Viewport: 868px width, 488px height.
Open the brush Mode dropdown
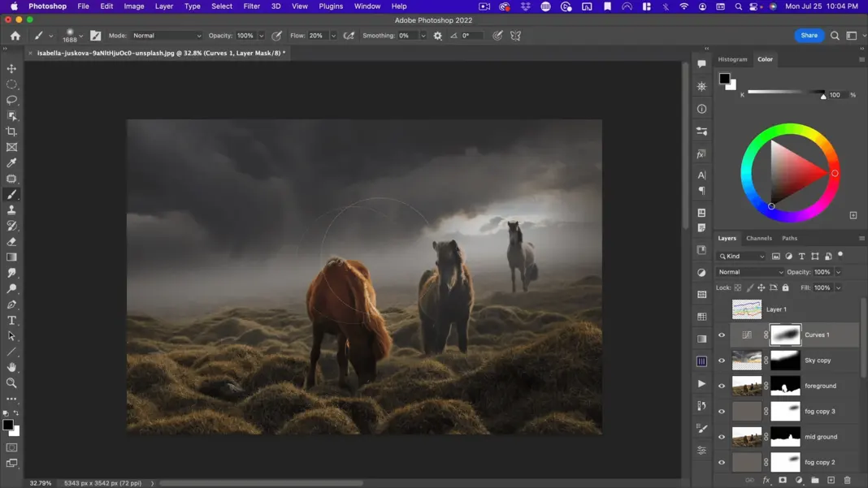tap(167, 36)
